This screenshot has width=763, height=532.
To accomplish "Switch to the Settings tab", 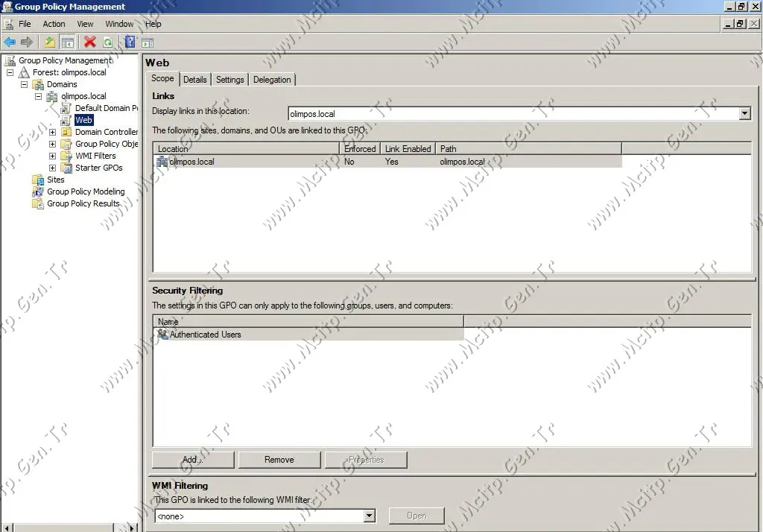I will pyautogui.click(x=229, y=80).
